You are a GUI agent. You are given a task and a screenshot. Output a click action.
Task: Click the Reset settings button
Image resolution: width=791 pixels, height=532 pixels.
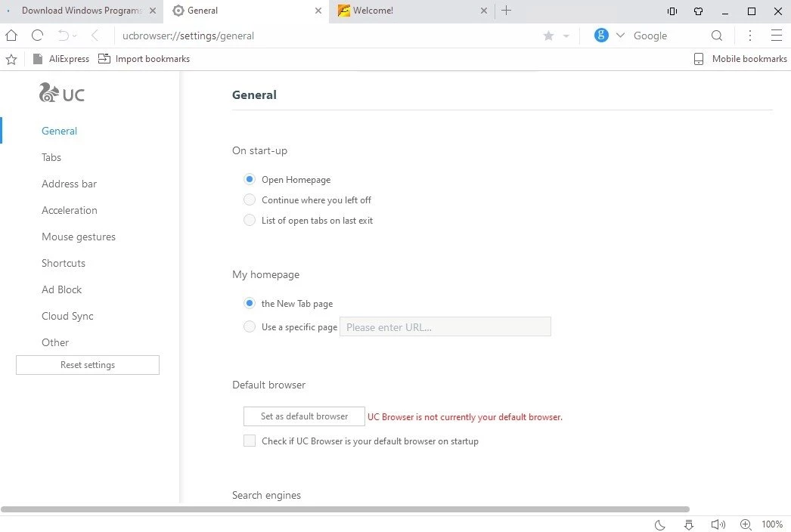88,365
